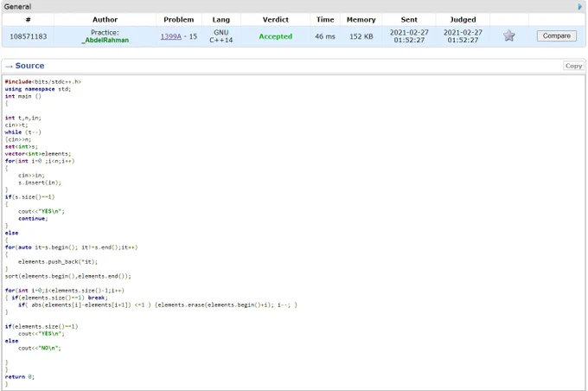Copy the source code with the Copy button

pos(573,66)
